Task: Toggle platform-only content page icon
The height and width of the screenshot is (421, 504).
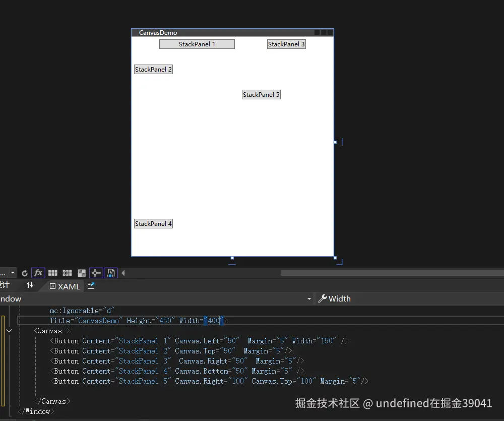Action: point(111,273)
